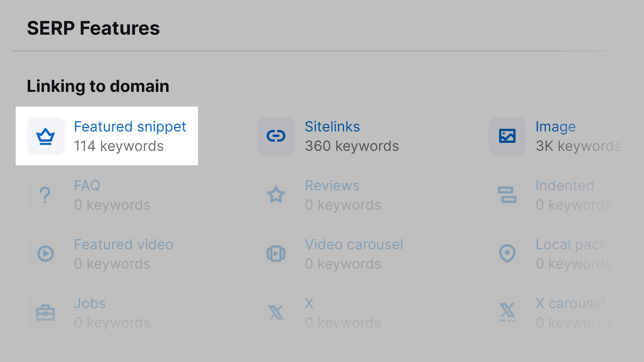Click the X logo icon
This screenshot has height=362, width=644.
(x=276, y=313)
